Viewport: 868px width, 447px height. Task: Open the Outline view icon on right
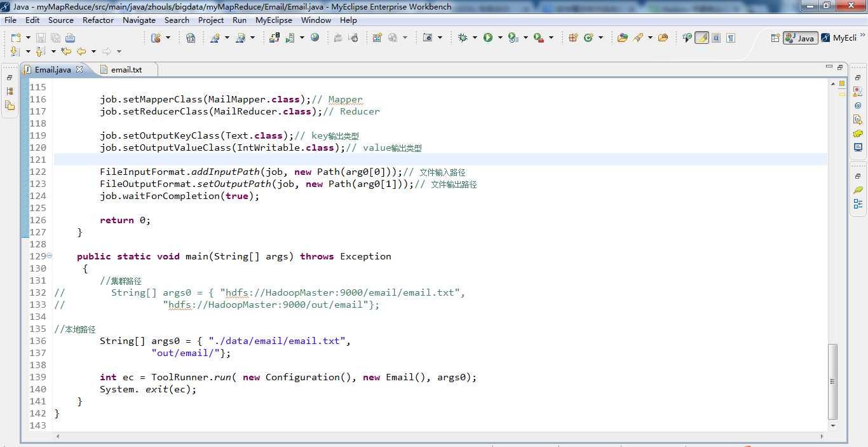[x=858, y=203]
